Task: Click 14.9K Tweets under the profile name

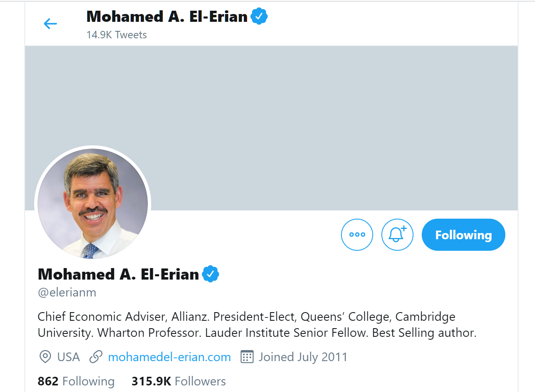Action: 117,35
